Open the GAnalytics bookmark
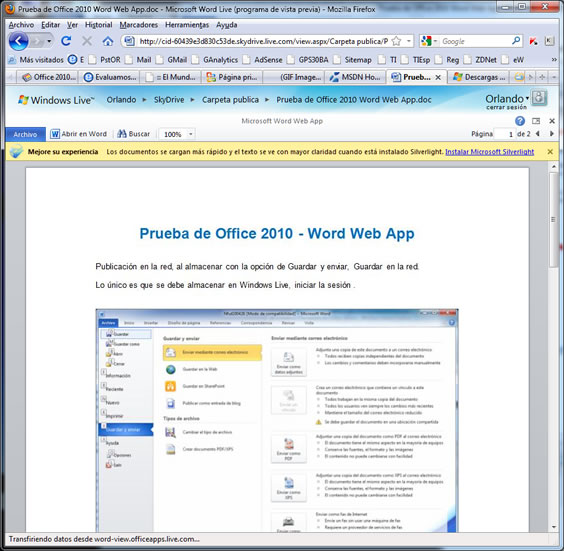This screenshot has height=551, width=564. click(x=215, y=60)
